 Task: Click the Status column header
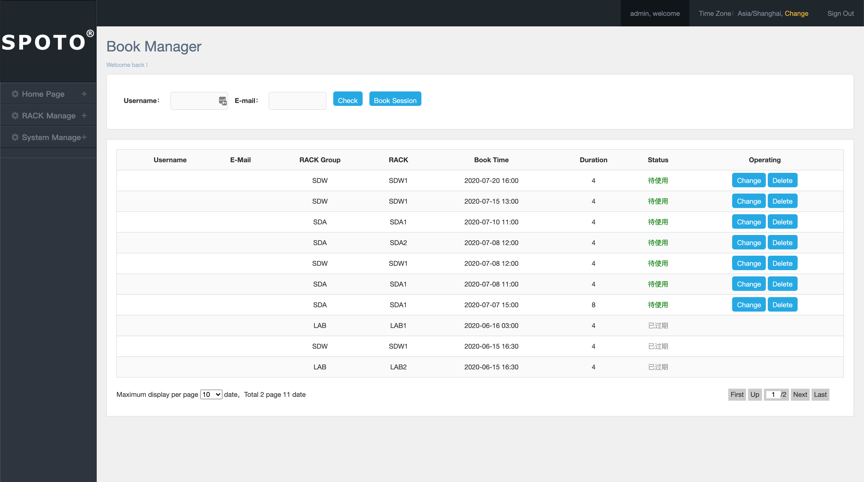657,160
